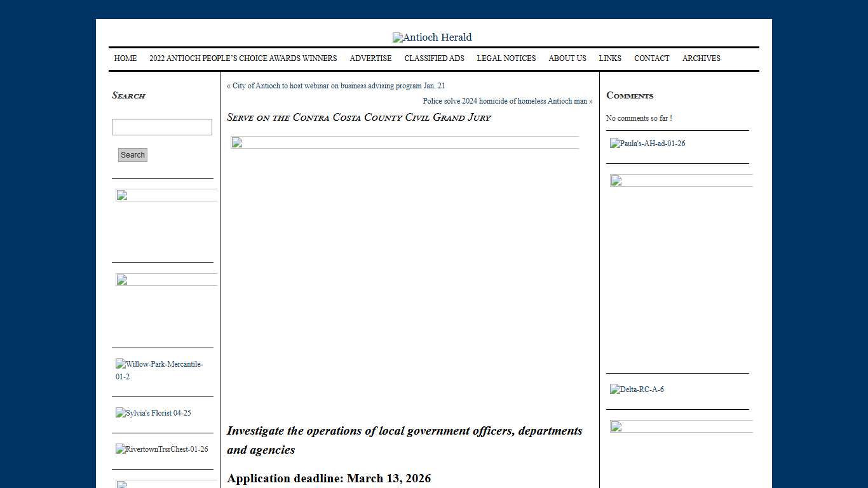
Task: Open the Sylvia's Florist 04-25 ad
Action: pos(153,413)
